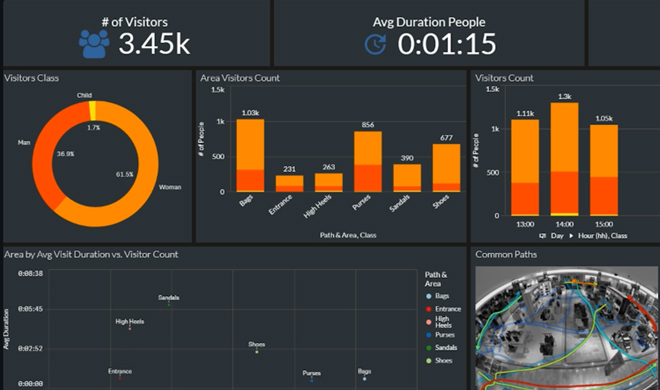
Task: Click the Entrance bar showing 231
Action: click(x=289, y=183)
